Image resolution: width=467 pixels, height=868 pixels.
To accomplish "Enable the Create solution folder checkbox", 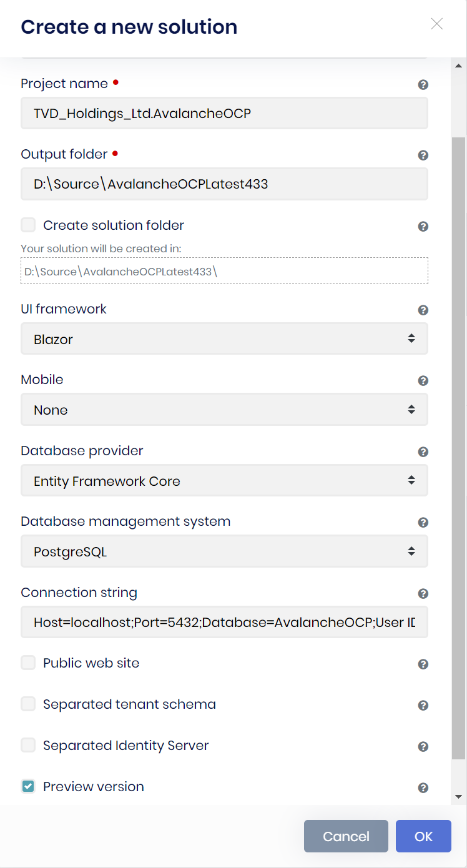I will [x=28, y=225].
